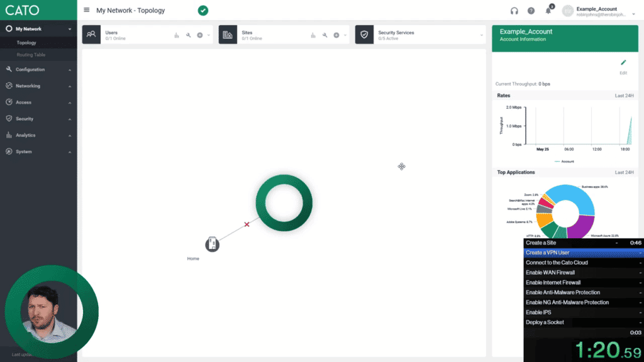Viewport: 644px width, 362px height.
Task: Select the Home site node icon
Action: click(213, 244)
